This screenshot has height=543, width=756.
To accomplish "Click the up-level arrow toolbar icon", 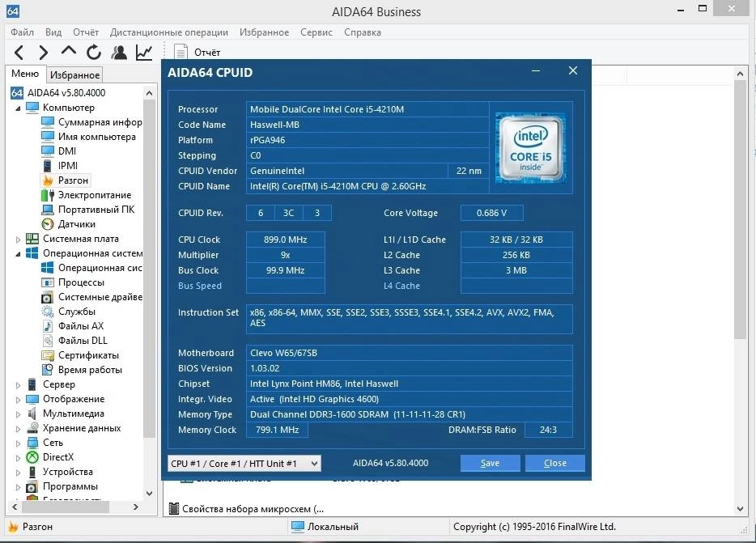I will pyautogui.click(x=69, y=51).
